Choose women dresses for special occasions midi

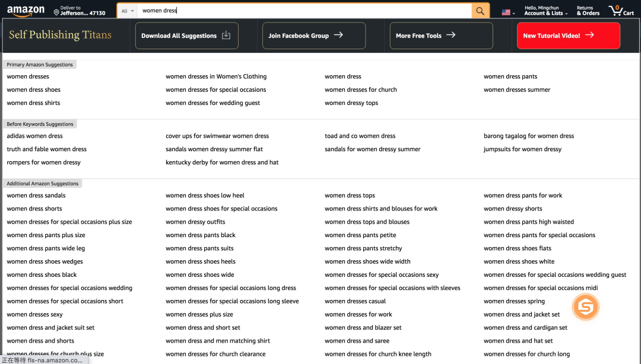tap(541, 288)
